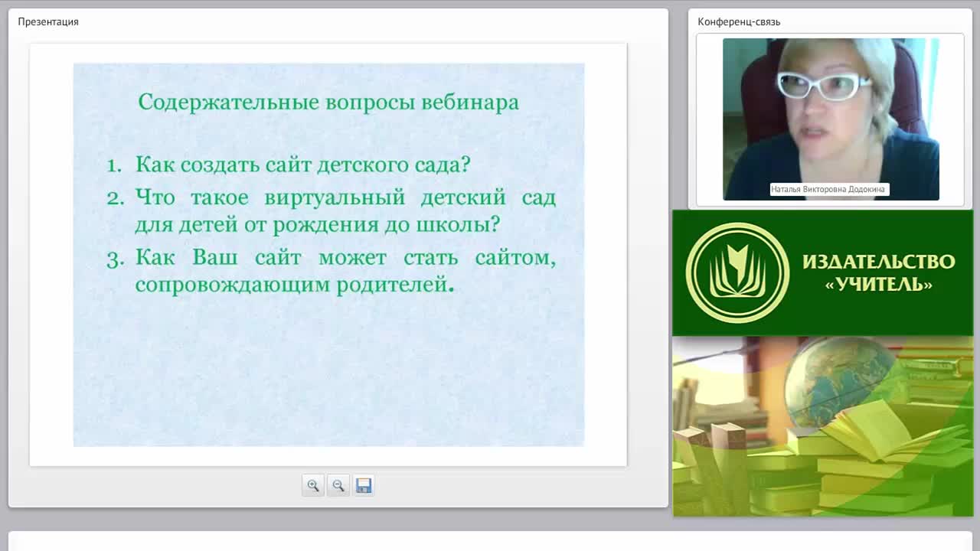Click the Презентация panel title

(x=48, y=21)
